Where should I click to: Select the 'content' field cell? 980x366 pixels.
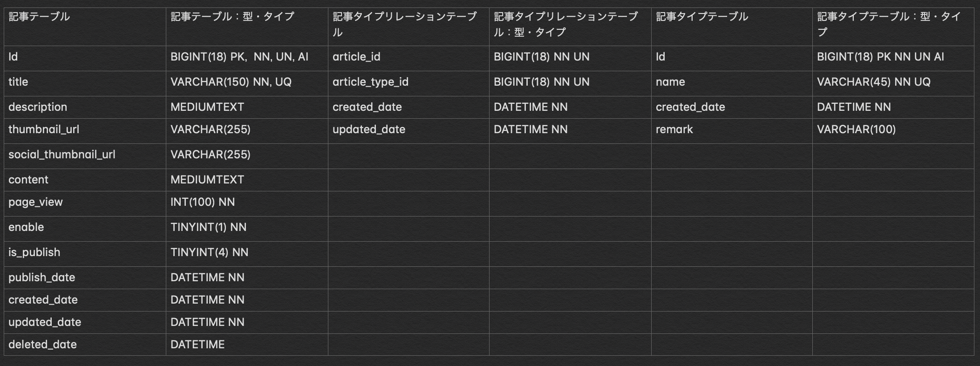click(x=85, y=180)
